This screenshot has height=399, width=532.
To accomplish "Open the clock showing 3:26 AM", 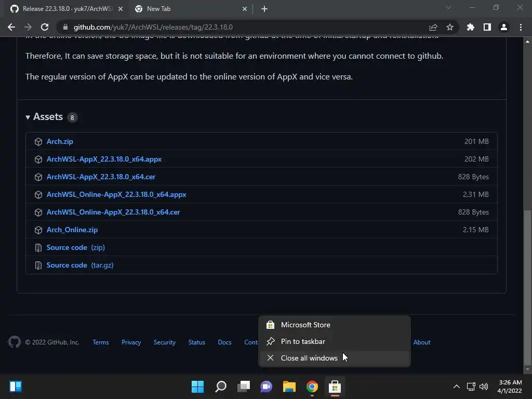I will tap(510, 387).
